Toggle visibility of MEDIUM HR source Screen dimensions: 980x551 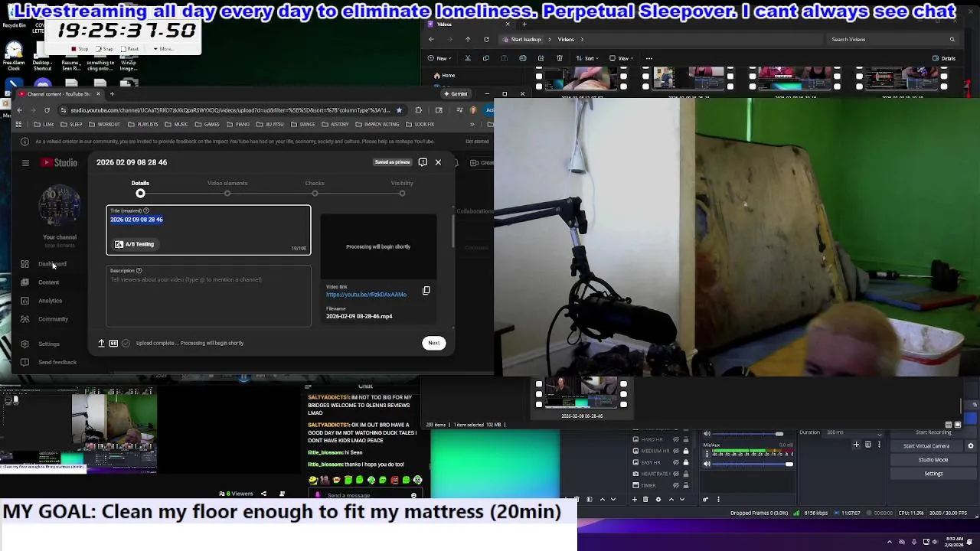pos(676,451)
